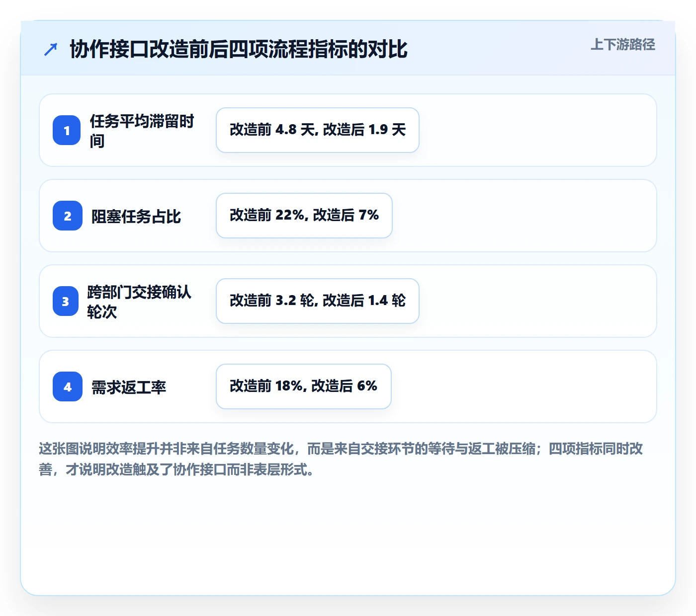This screenshot has width=696, height=616.
Task: Click the title 协作接口改造前后四项流程指标的对比
Action: click(x=239, y=49)
